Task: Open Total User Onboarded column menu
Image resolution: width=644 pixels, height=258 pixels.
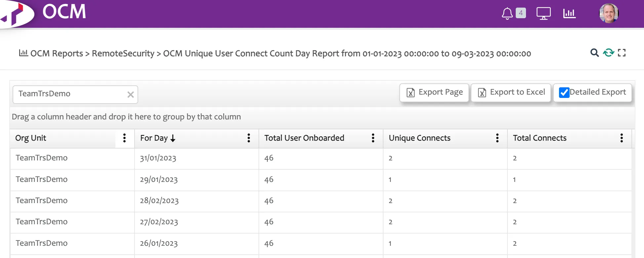Action: [373, 138]
